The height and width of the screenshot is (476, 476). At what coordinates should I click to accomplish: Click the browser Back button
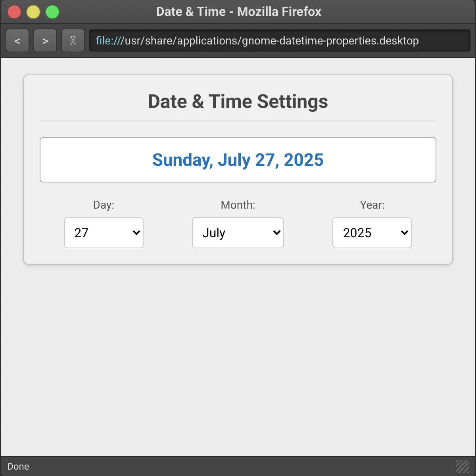point(17,41)
